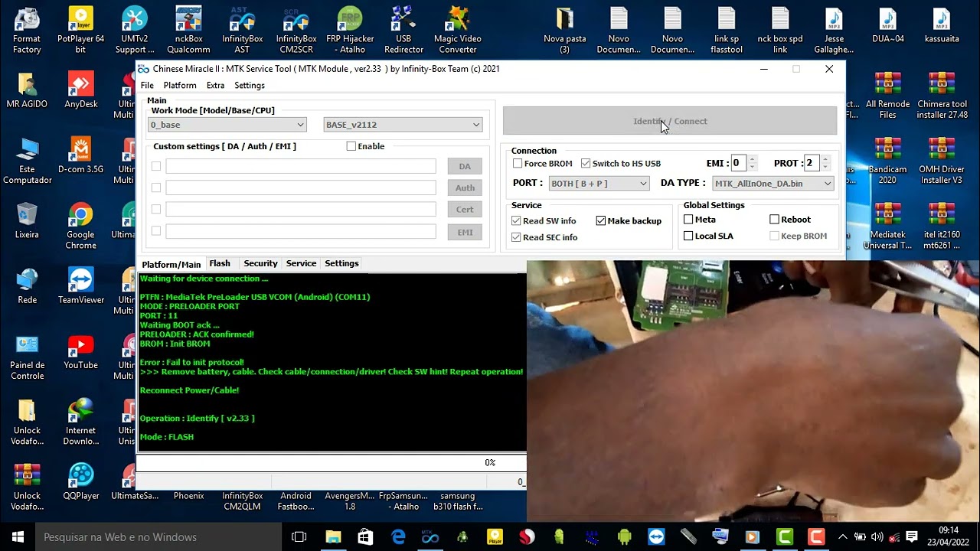Open the Settings tab above the log
Screen dimensions: 980x551
click(341, 264)
